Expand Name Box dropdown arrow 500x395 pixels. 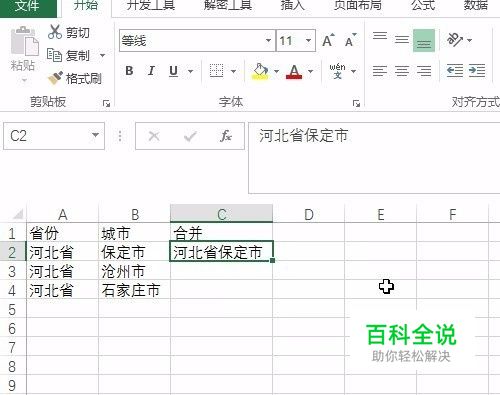click(95, 135)
